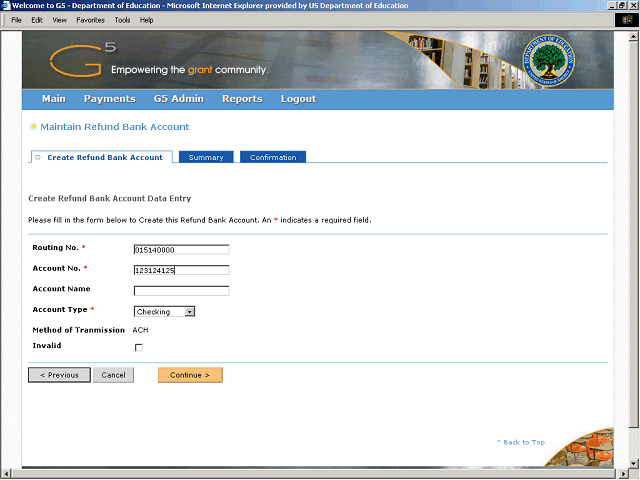Image resolution: width=640 pixels, height=480 pixels.
Task: Click the Maintain Refund Bank Account heading
Action: click(x=115, y=127)
